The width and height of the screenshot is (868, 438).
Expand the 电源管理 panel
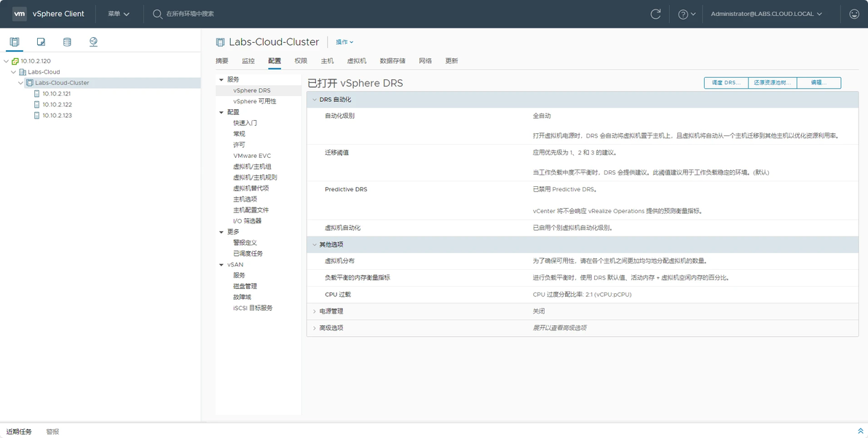pos(315,311)
